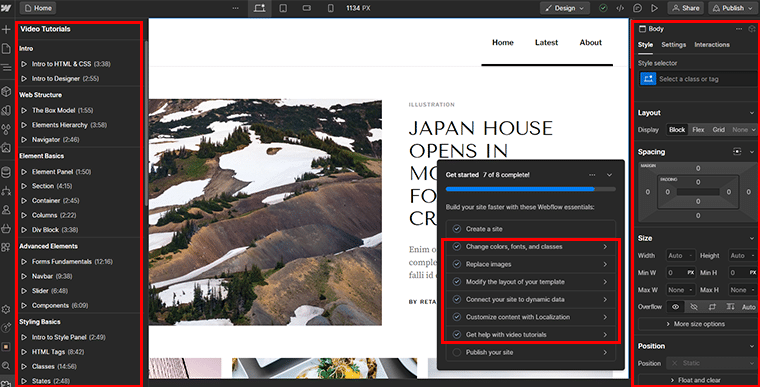The image size is (760, 387).
Task: Click the Width Auto field
Action: (681, 256)
